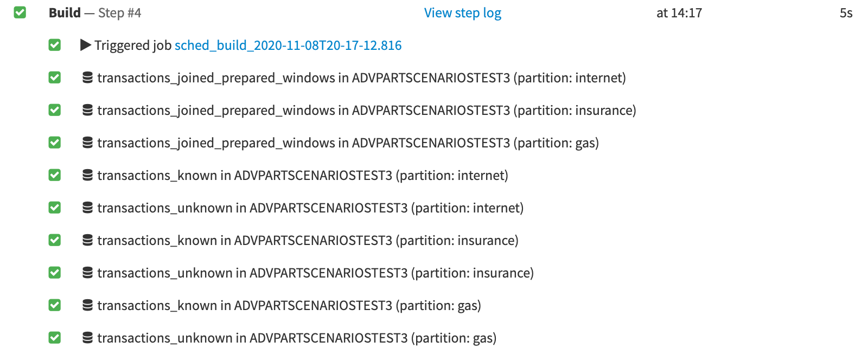Click dataset icon for transactions_known insurance partition
Viewport: 868px width, 361px height.
(x=87, y=240)
